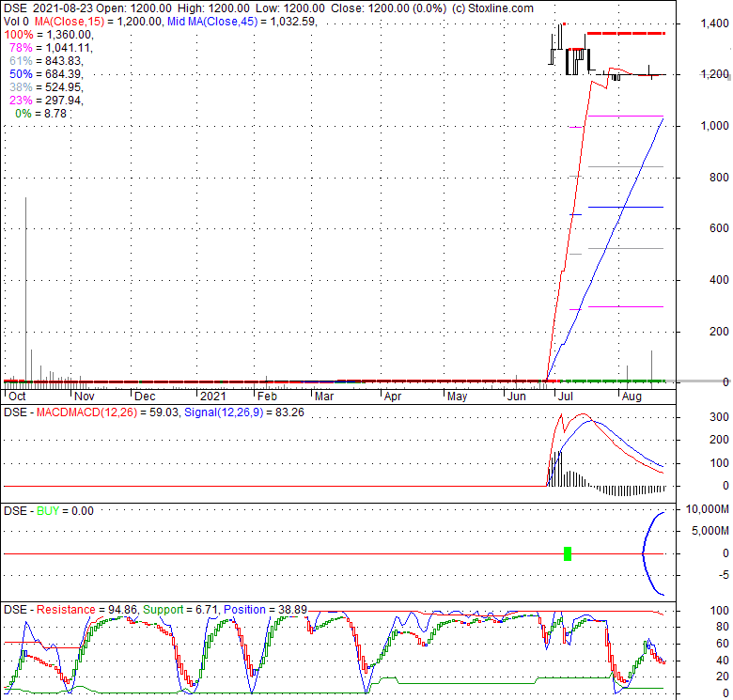Click the Position = 38.89 legend
The image size is (733, 700).
(265, 610)
